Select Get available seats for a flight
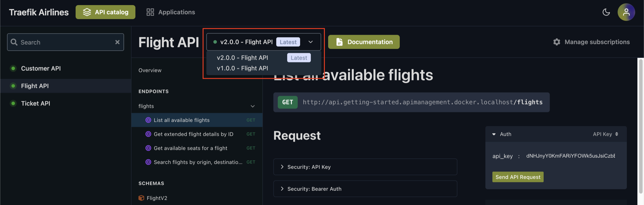Screen dimensions: 644x205 [x=197, y=148]
